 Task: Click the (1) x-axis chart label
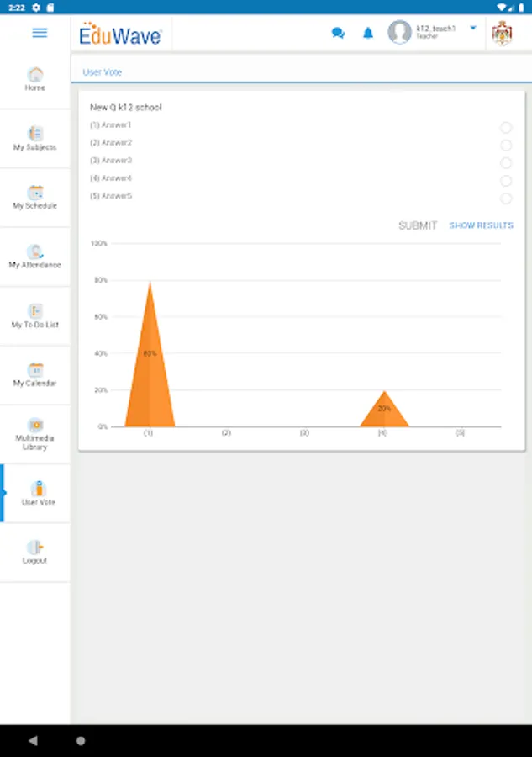point(149,433)
